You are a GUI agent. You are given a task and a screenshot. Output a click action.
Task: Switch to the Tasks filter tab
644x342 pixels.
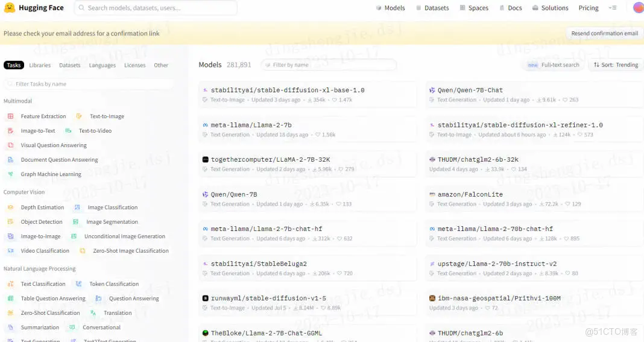(13, 65)
